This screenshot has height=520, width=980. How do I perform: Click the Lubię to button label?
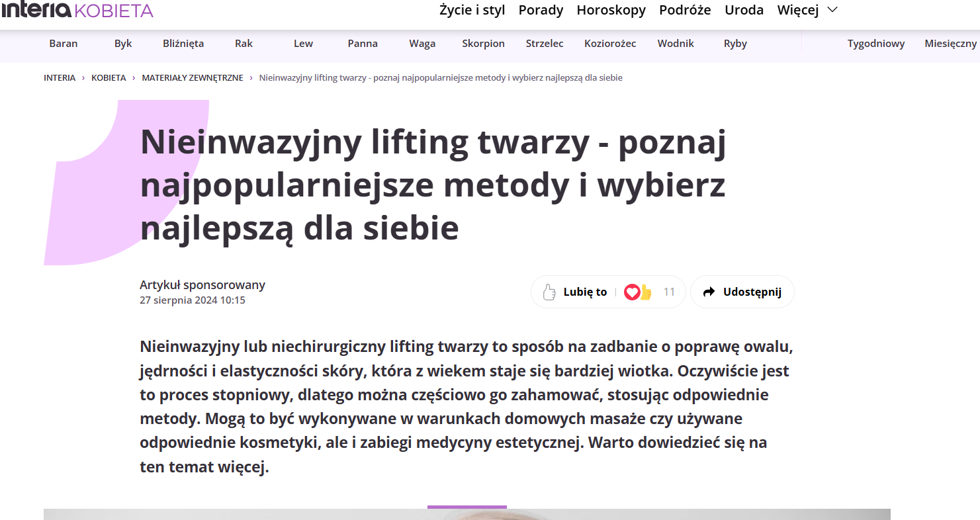(x=585, y=292)
